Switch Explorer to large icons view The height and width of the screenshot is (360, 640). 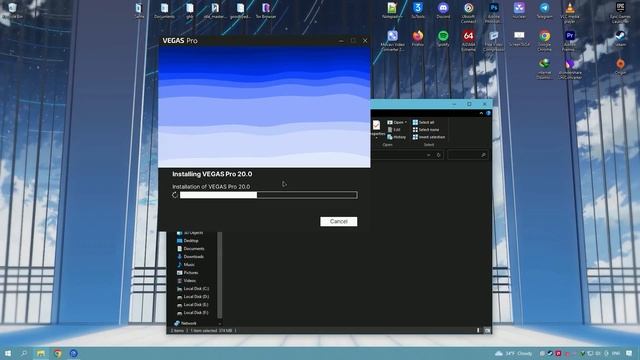click(487, 330)
